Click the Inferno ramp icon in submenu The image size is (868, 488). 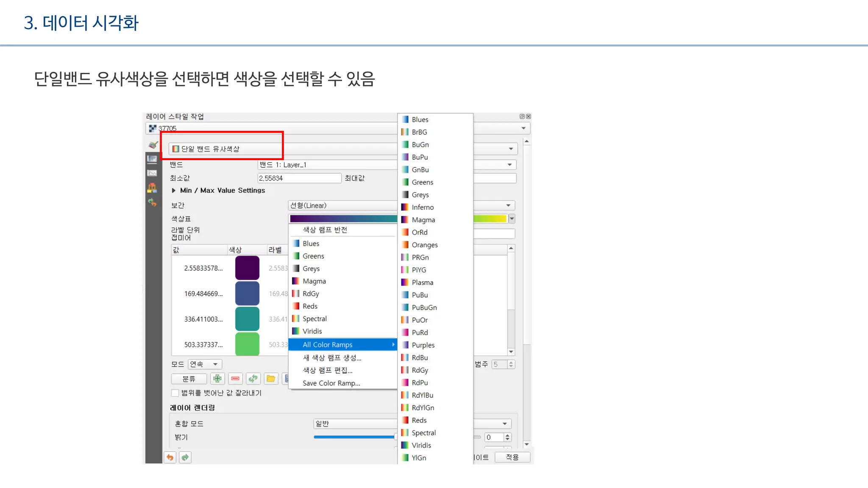(x=405, y=207)
